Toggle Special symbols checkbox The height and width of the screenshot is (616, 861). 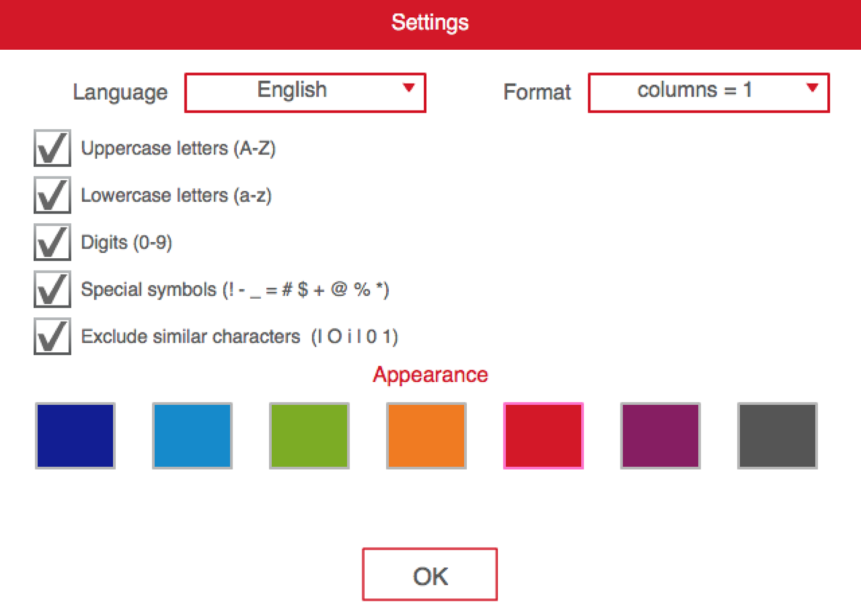52,290
